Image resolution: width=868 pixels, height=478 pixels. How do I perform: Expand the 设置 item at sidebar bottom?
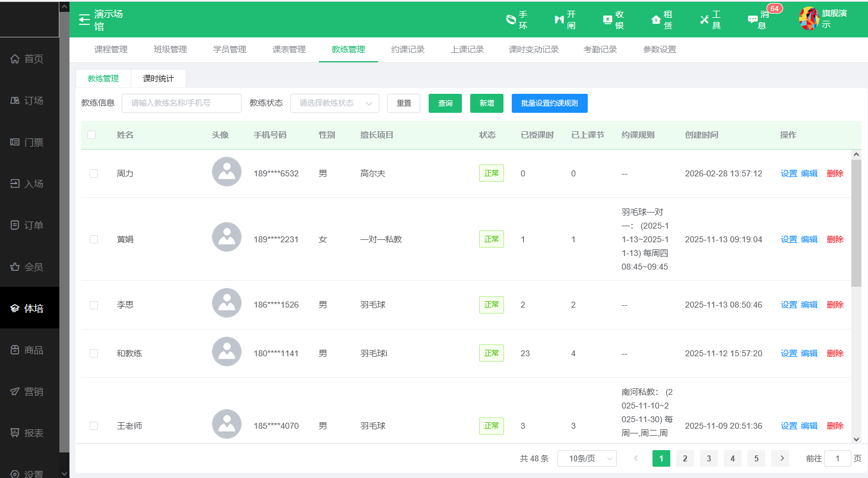point(30,472)
